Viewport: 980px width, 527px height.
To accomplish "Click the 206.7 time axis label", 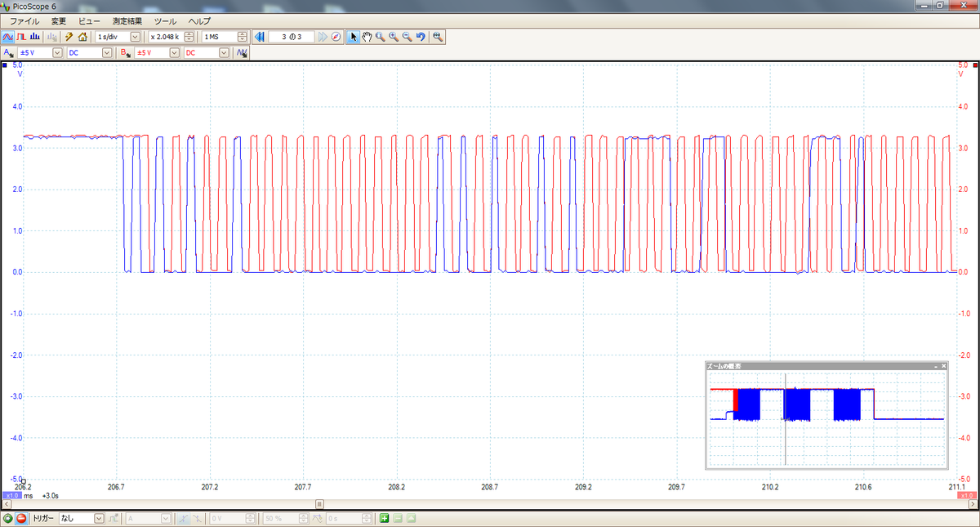I will 116,486.
